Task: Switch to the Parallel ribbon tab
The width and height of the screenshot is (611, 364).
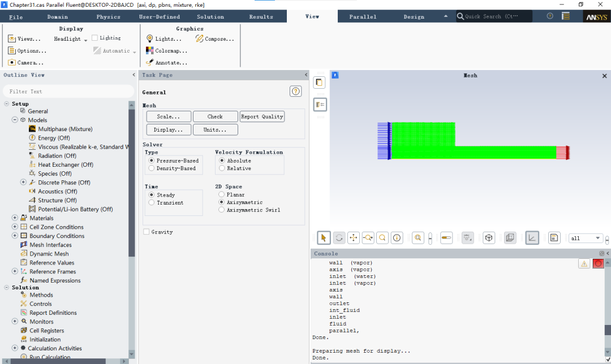Action: coord(363,17)
